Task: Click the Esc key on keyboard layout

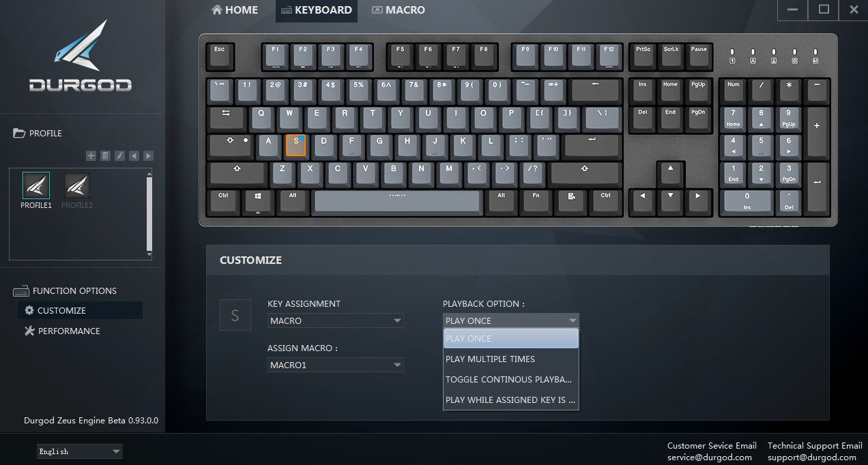Action: coord(220,55)
